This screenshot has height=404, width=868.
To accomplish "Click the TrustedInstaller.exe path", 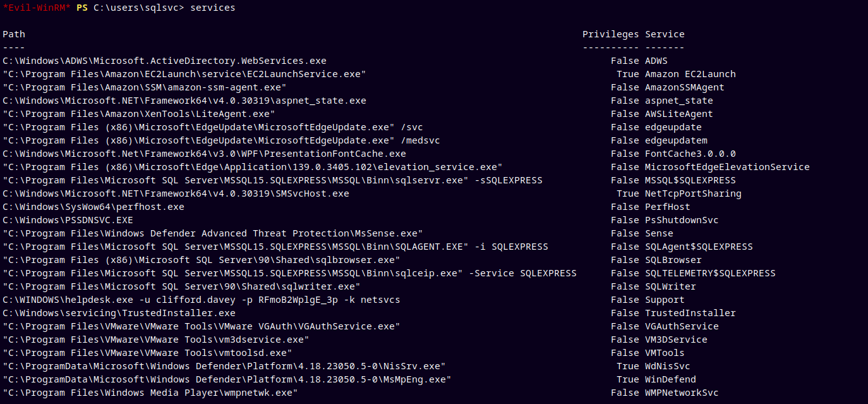I will 119,313.
